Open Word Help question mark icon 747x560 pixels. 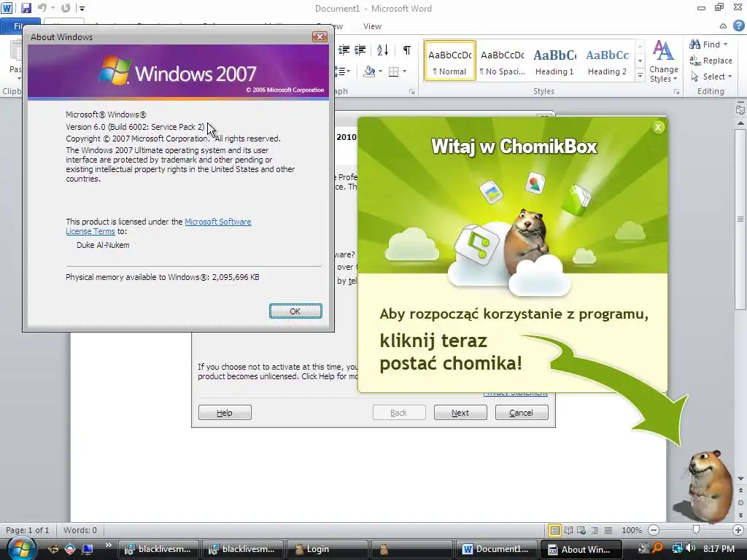pos(738,26)
